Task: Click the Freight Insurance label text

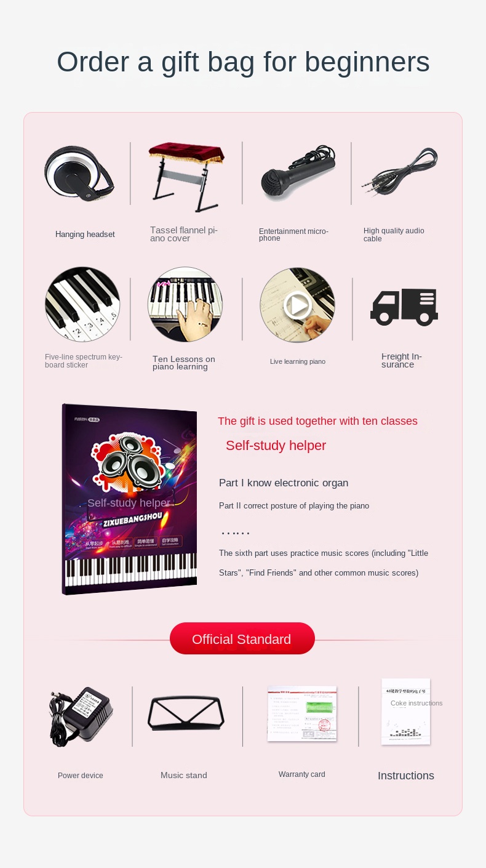Action: 402,361
